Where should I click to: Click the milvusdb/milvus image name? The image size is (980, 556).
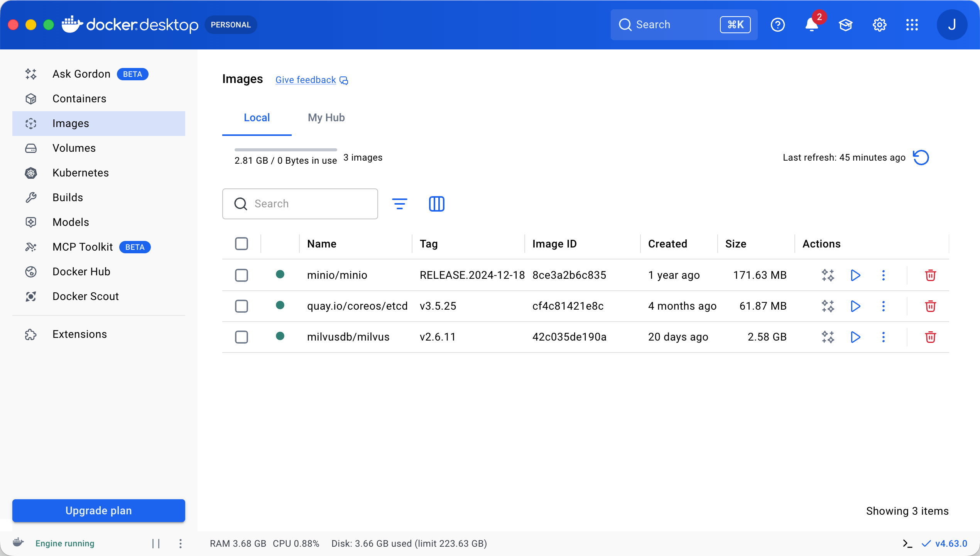coord(348,337)
